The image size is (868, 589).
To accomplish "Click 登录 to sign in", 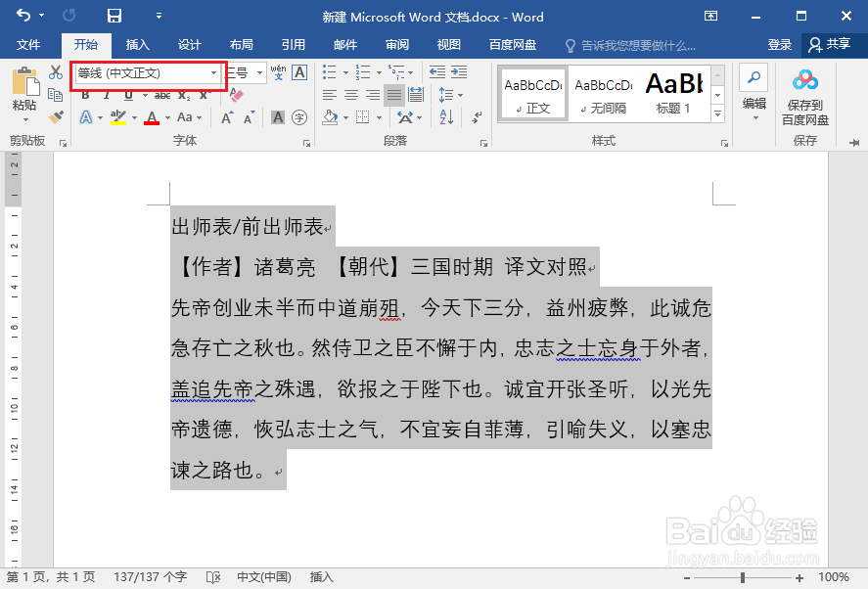I will [779, 44].
